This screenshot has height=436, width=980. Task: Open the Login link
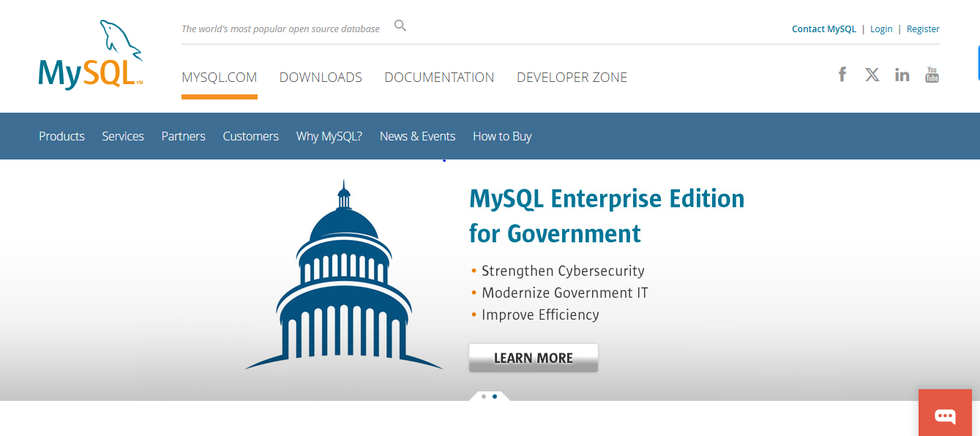click(x=881, y=29)
